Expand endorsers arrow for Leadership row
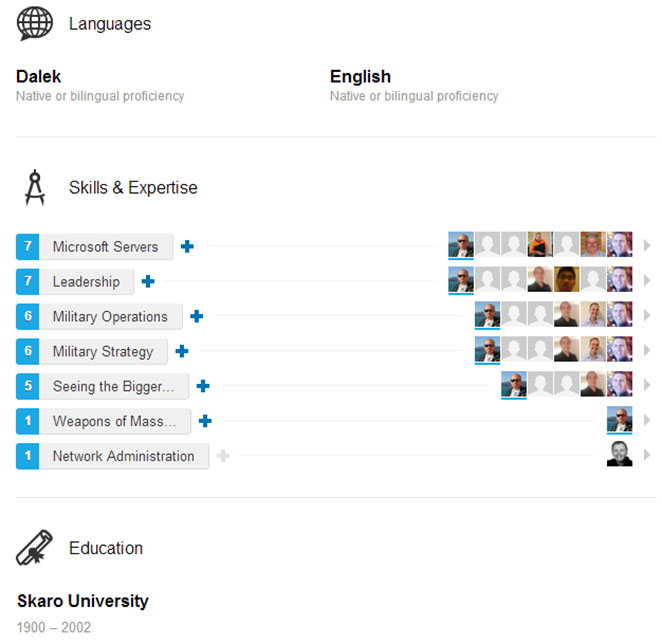Viewport: 662px width, 644px height. (x=646, y=280)
